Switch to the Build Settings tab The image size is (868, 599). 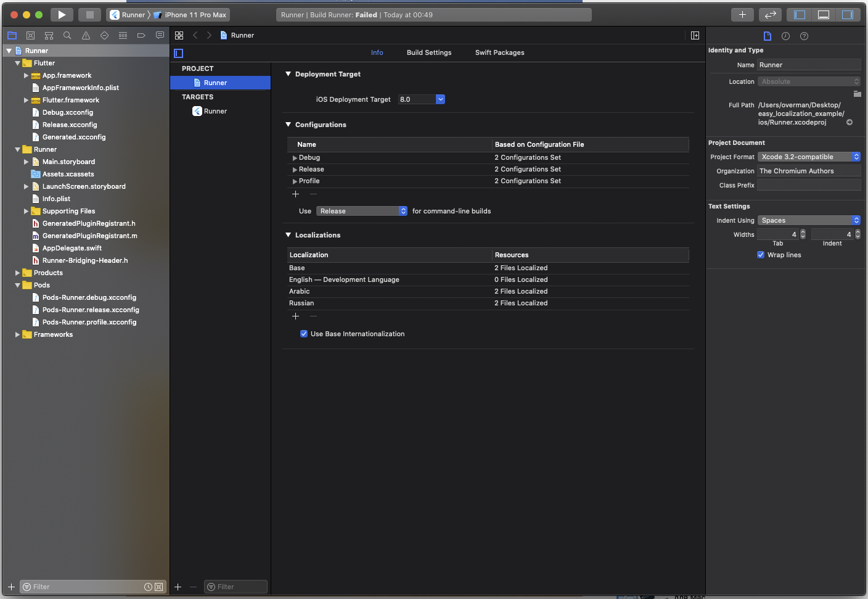pos(429,52)
